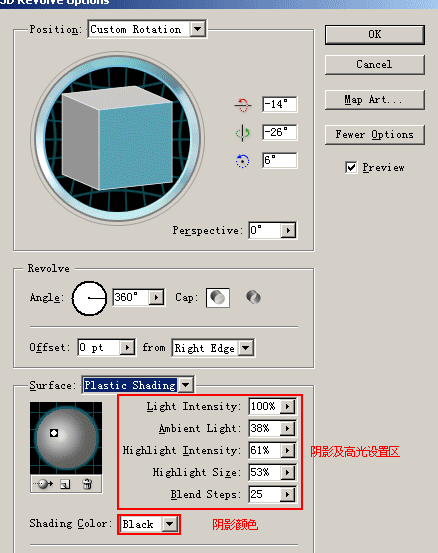Open the Light Intensity slider arrow
Image resolution: width=438 pixels, height=553 pixels.
tap(288, 407)
